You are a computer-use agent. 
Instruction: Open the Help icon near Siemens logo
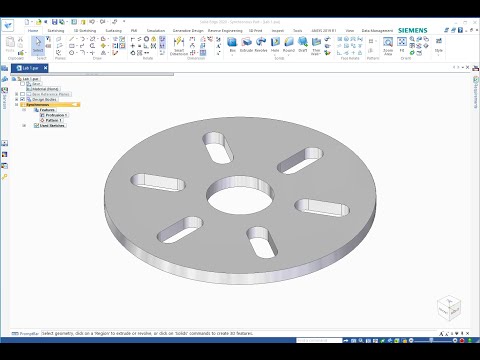click(x=460, y=30)
